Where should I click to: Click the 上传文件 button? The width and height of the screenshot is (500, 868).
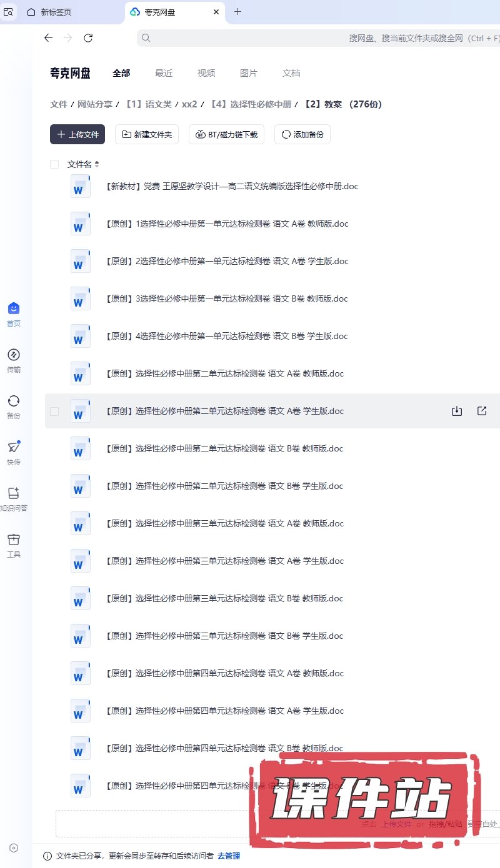[77, 134]
